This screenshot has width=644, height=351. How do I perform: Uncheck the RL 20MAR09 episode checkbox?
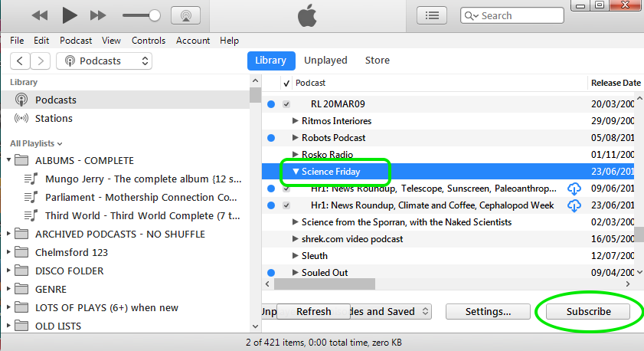click(286, 104)
